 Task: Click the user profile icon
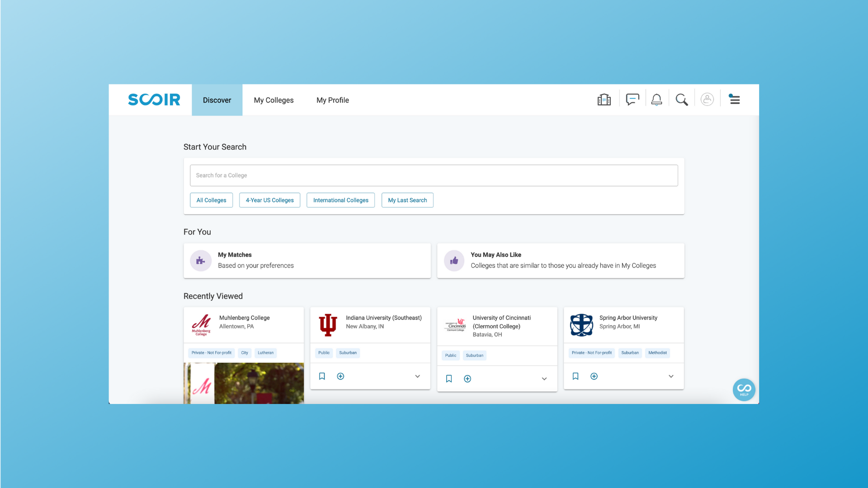(708, 99)
